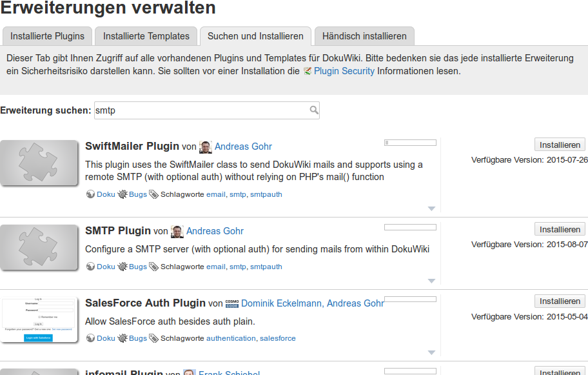
Task: Click the puzzle piece image of SMTP Plugin
Action: (39, 248)
